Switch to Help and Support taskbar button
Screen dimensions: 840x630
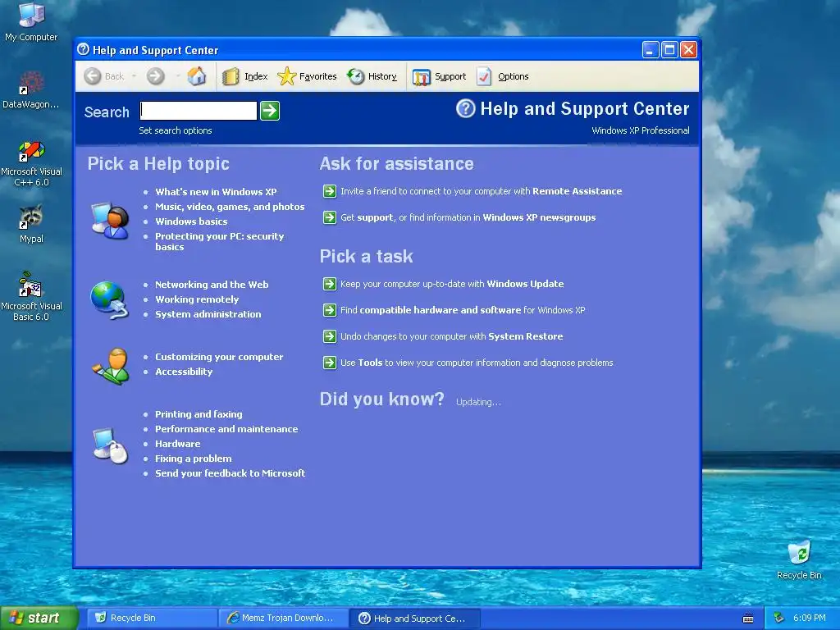[x=415, y=618]
